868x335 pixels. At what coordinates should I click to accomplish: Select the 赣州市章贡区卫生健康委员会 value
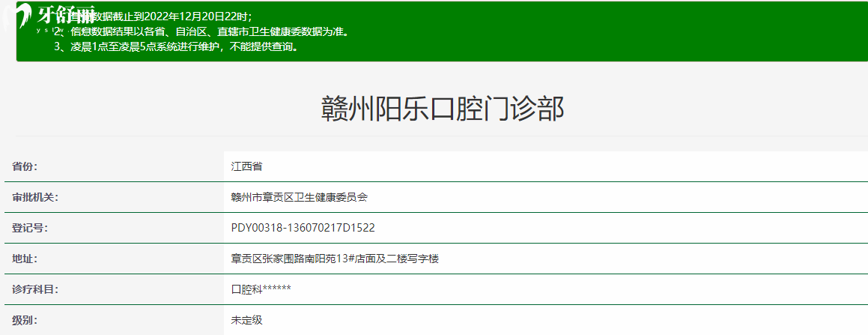point(299,197)
